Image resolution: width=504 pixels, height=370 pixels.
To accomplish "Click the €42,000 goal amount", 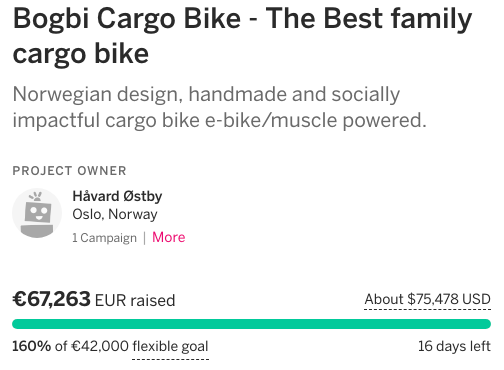I will 100,346.
